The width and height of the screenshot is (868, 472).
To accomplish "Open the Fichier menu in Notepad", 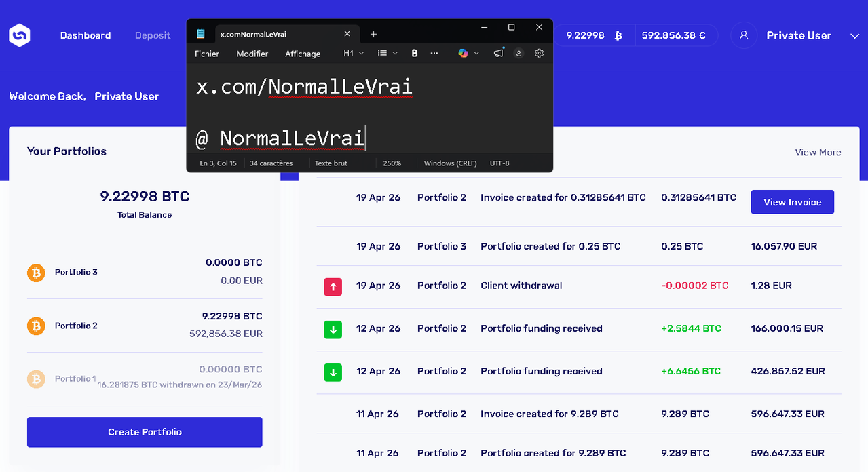I will (207, 54).
